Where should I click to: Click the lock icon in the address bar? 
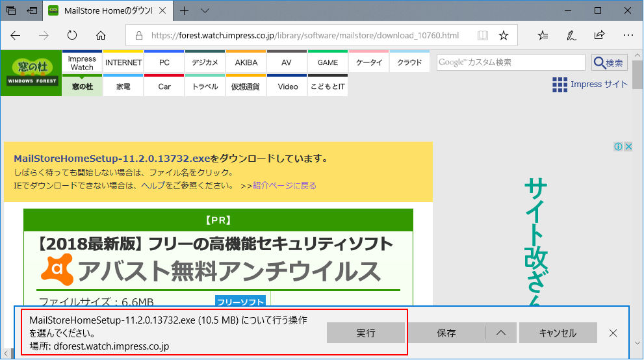tap(139, 35)
